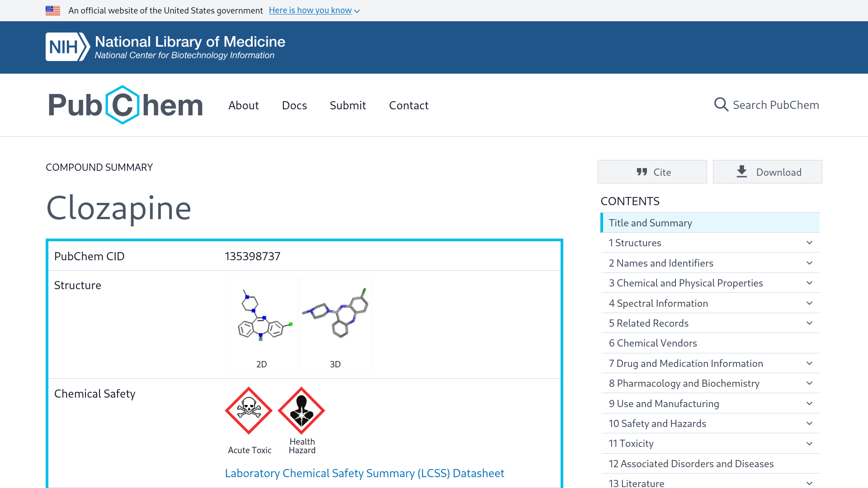
Task: Expand Names and Identifiers chevron
Action: tap(809, 263)
